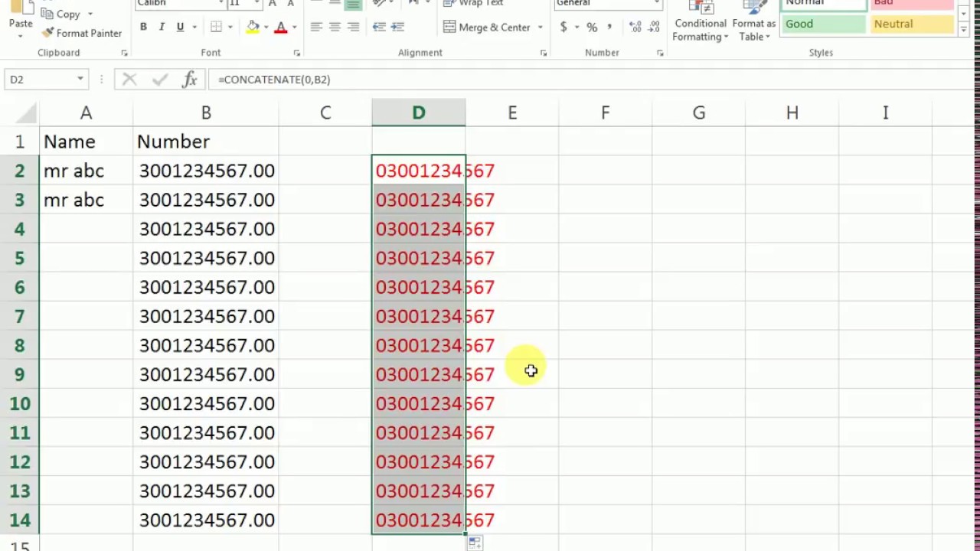The image size is (980, 551).
Task: Click the Format Painter brush icon
Action: [x=47, y=33]
